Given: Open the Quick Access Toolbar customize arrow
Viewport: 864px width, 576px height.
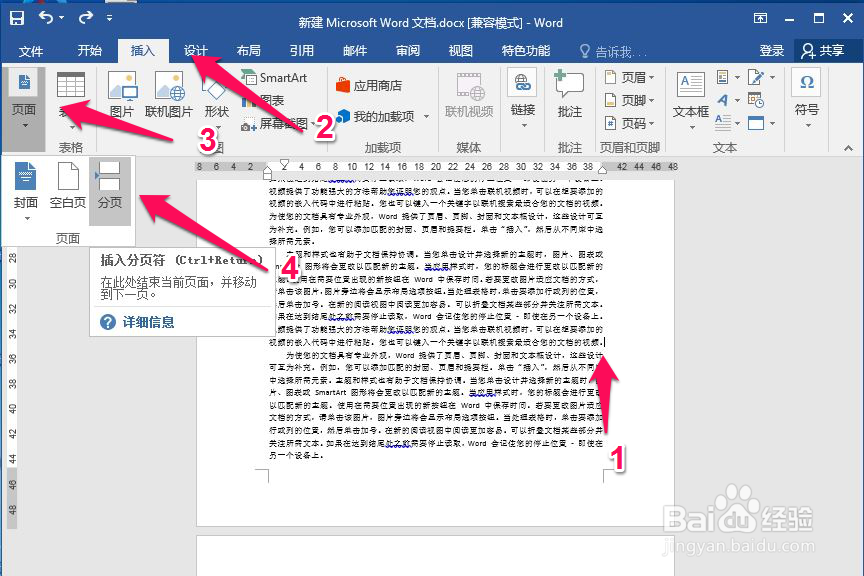Looking at the screenshot, I should 110,18.
